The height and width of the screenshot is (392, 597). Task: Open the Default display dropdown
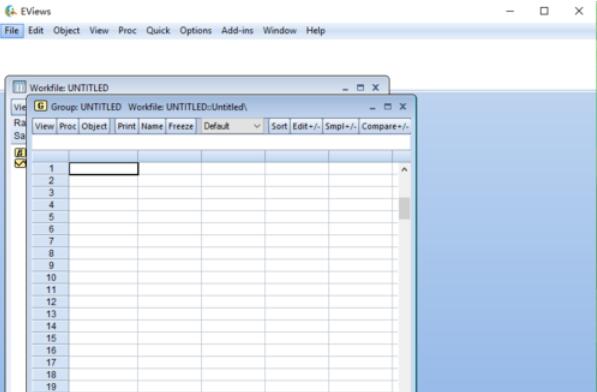click(232, 126)
